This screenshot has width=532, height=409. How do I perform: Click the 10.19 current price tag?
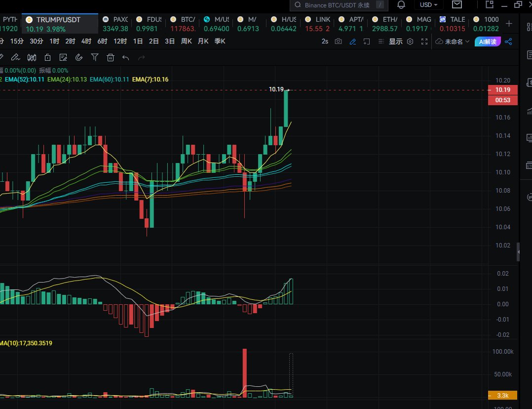(503, 90)
